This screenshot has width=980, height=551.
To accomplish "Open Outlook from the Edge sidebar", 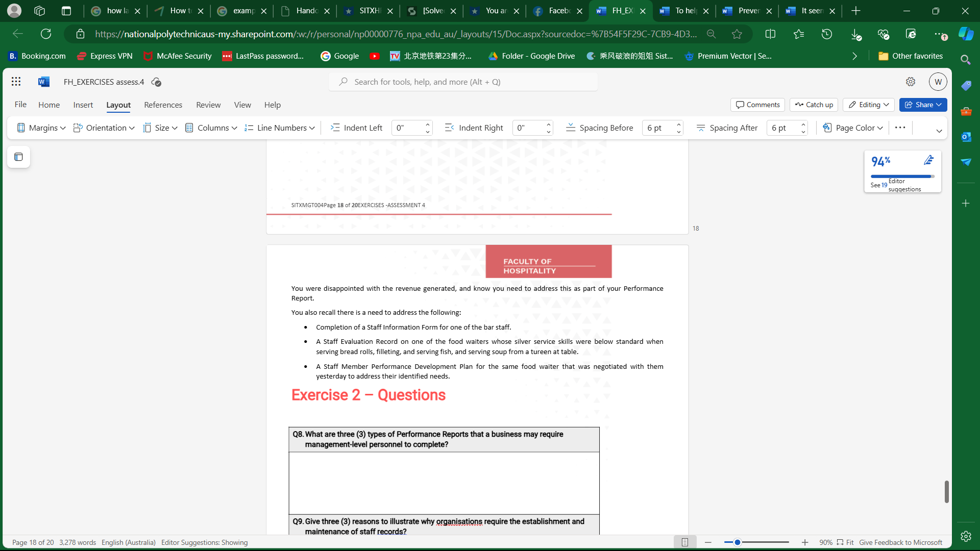I will pyautogui.click(x=966, y=137).
